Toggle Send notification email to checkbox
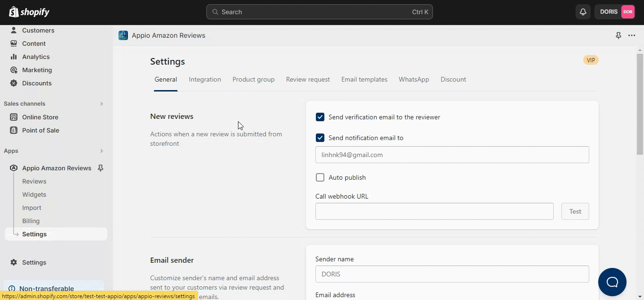 (320, 138)
